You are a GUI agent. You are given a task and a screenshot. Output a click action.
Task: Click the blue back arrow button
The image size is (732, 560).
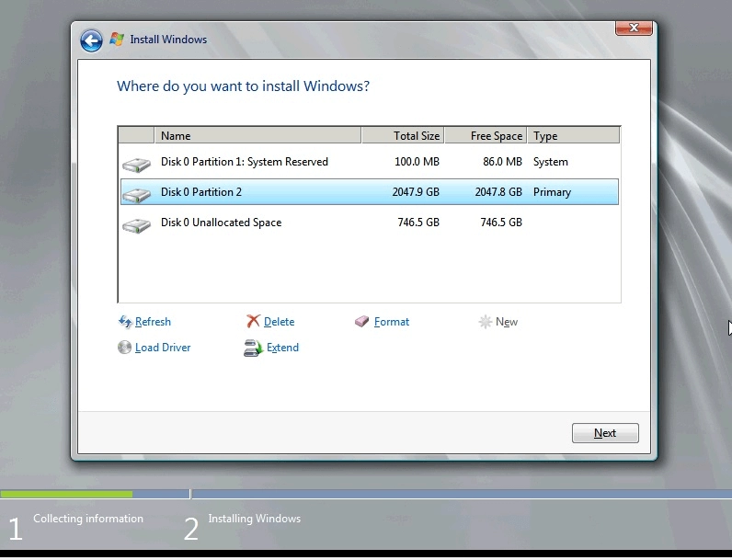tap(92, 40)
